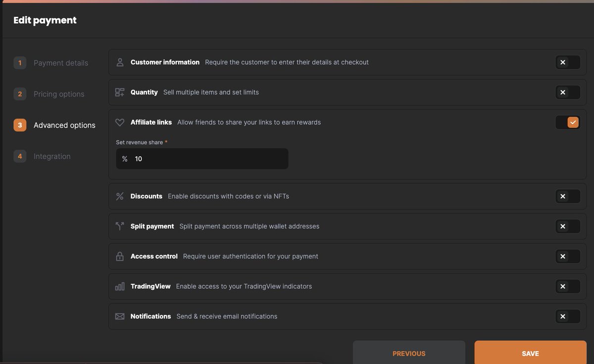The image size is (594, 364).
Task: Enable the Customer information toggle
Action: click(x=568, y=62)
